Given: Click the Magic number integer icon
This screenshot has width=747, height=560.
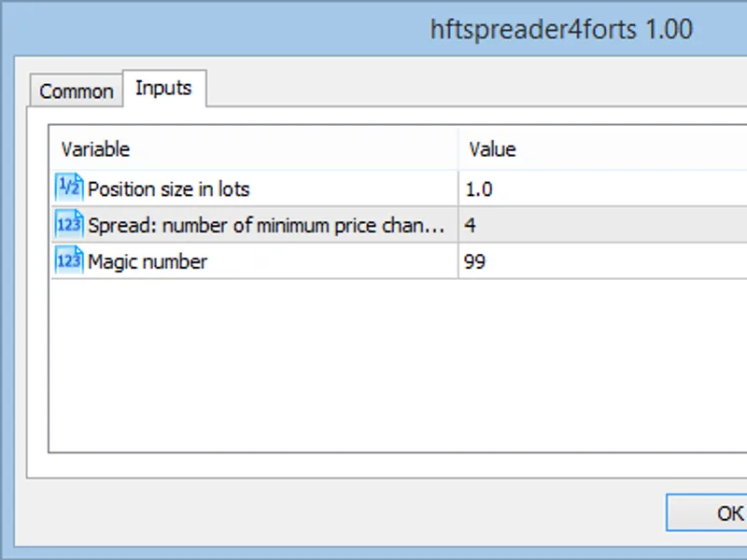Looking at the screenshot, I should point(69,260).
